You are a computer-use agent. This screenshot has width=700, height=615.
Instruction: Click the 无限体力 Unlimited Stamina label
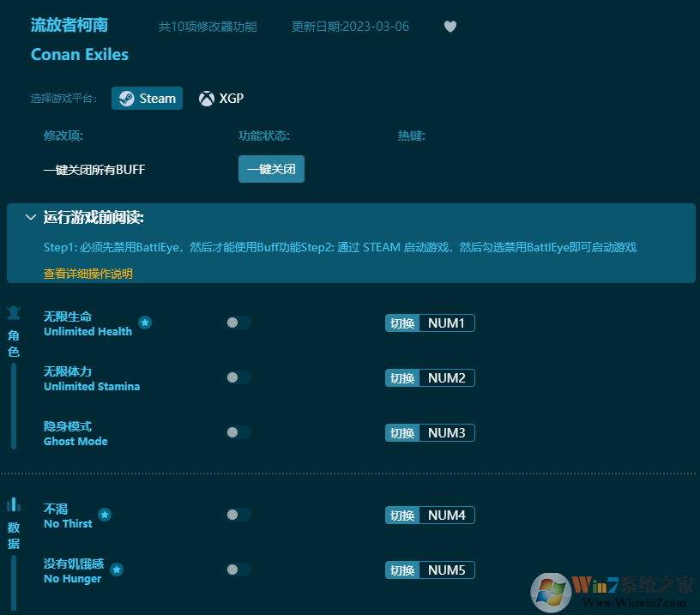tap(92, 379)
